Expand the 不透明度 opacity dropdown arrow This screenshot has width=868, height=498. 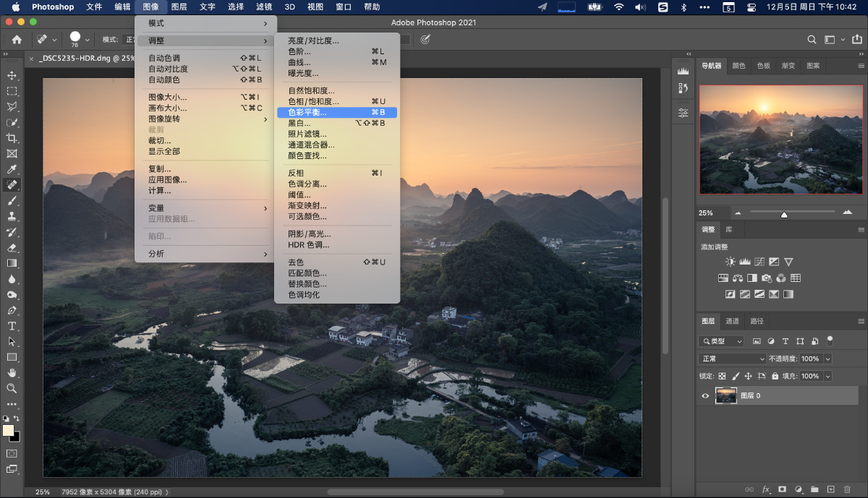[x=827, y=359]
